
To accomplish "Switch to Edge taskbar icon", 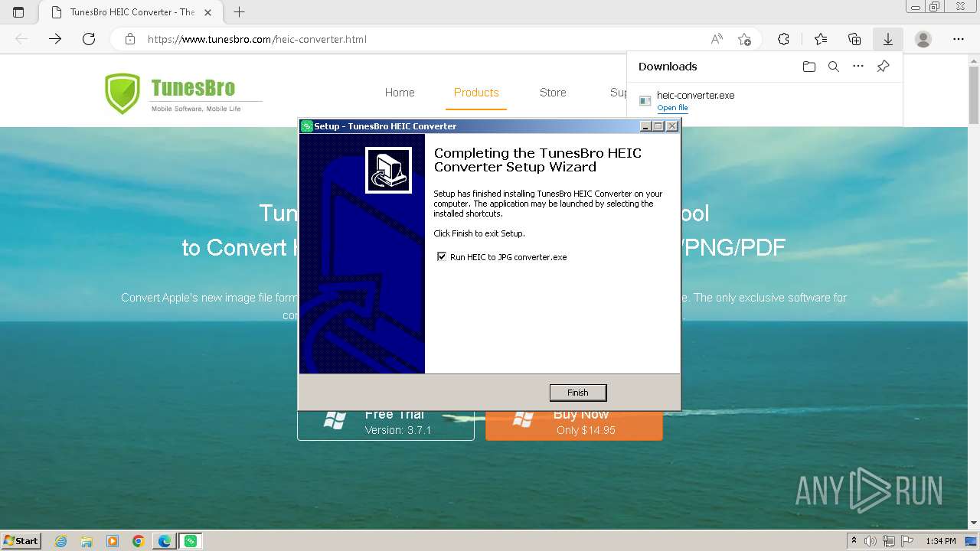I will tap(165, 541).
